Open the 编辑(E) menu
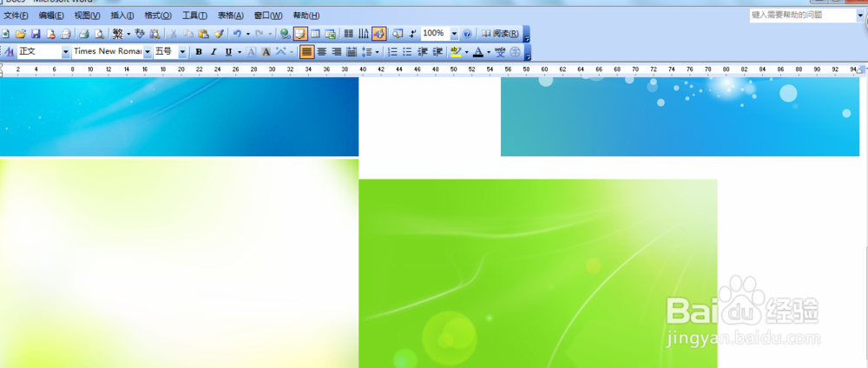 tap(51, 16)
